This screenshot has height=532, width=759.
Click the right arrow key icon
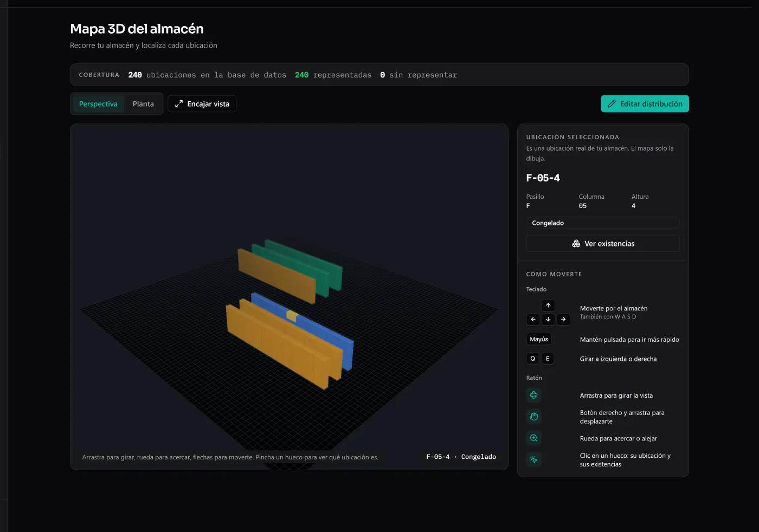[563, 320]
